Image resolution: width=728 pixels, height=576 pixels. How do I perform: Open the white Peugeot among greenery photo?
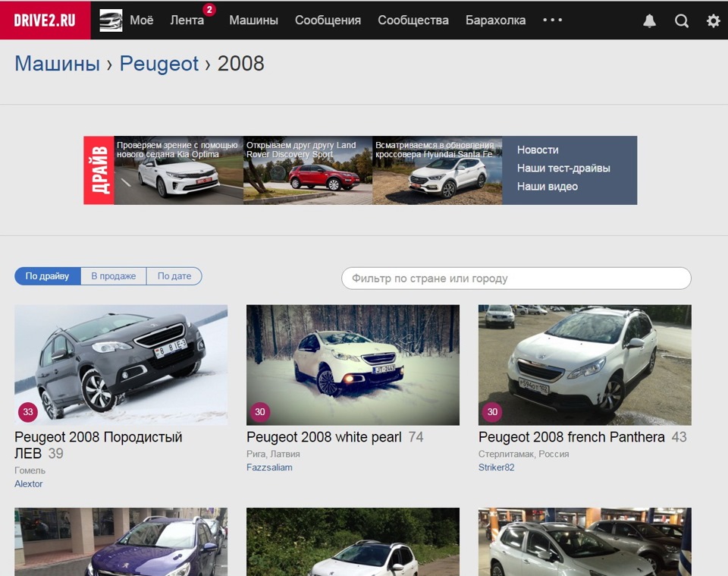(x=353, y=542)
